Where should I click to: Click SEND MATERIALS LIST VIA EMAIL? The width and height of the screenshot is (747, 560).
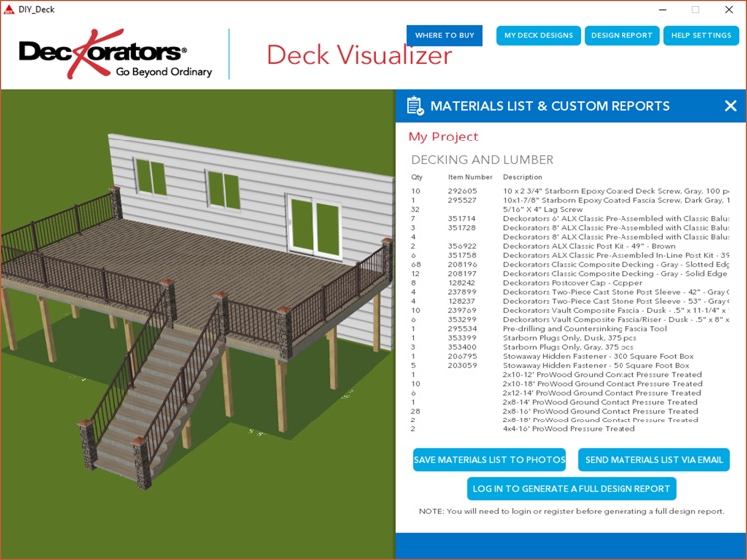[x=653, y=460]
